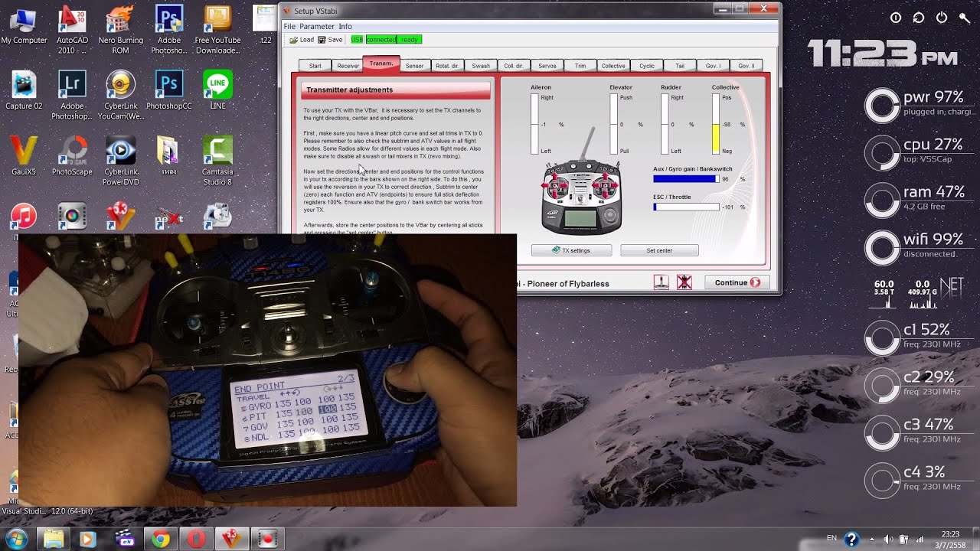The width and height of the screenshot is (980, 551).
Task: Click the TX settings button
Action: pyautogui.click(x=571, y=250)
